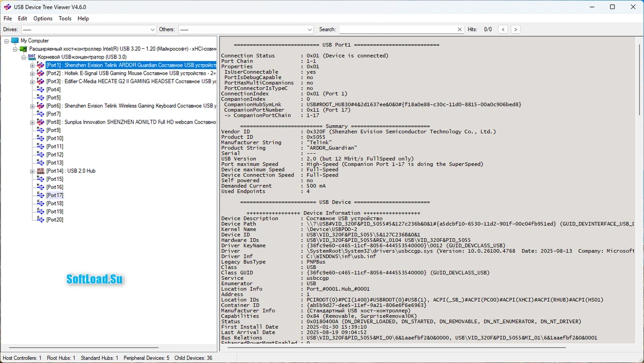Click the Product String "ARDOR_Guardian" value
The height and width of the screenshot is (363, 644).
332,148
